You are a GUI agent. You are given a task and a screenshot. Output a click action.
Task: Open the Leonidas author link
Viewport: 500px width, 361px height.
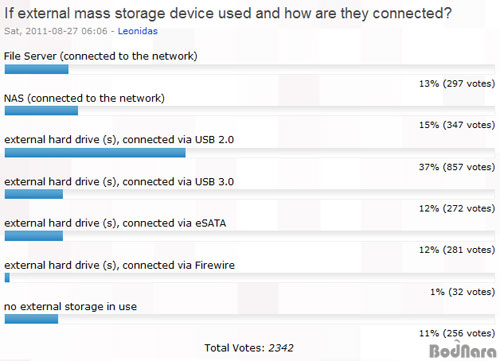137,31
